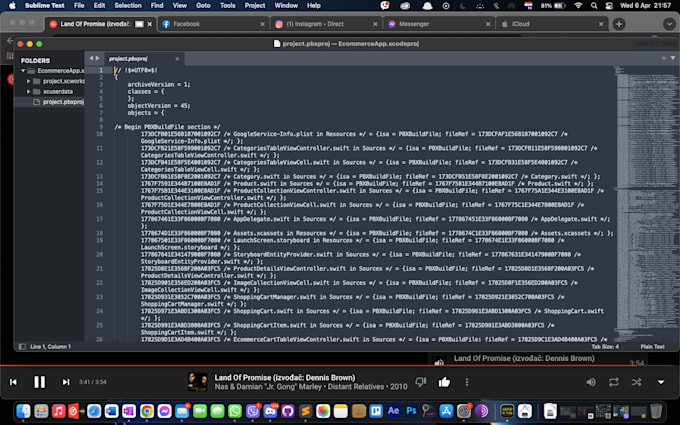Open a new browser tab
The image size is (680, 425).
[x=619, y=24]
